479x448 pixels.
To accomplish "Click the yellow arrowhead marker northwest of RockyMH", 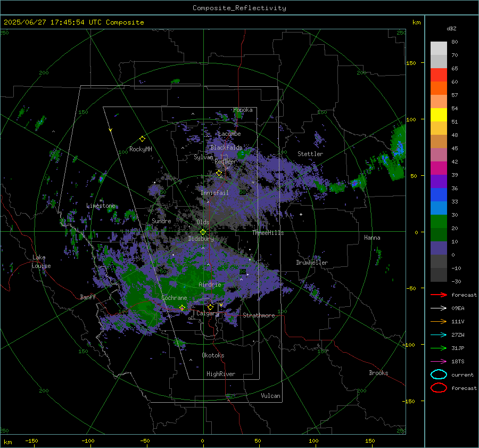I will coord(111,130).
